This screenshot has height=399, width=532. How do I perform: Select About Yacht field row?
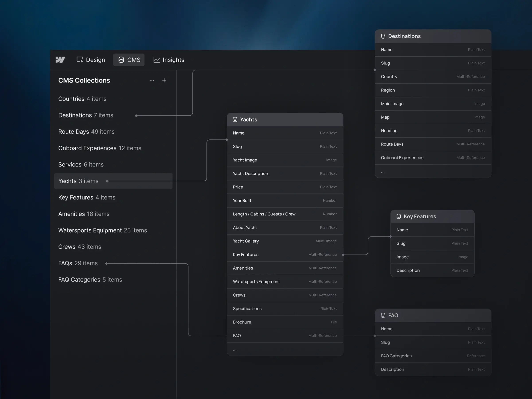coord(285,227)
